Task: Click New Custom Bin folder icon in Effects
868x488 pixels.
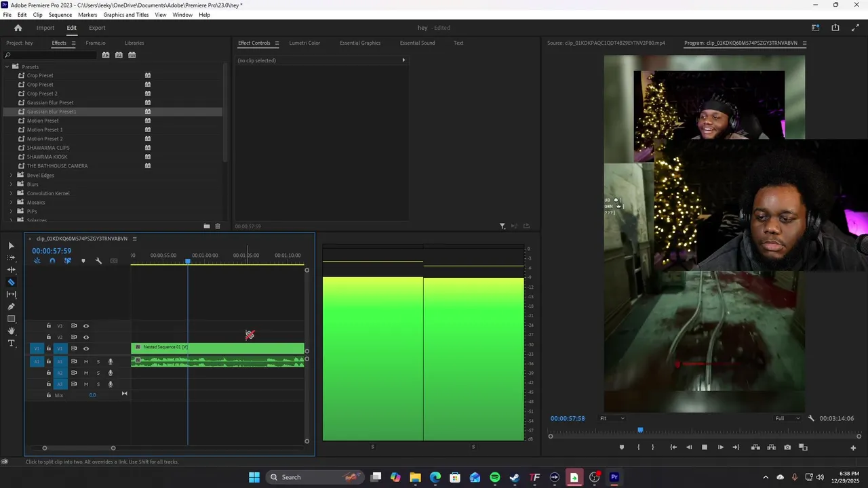Action: 207,226
